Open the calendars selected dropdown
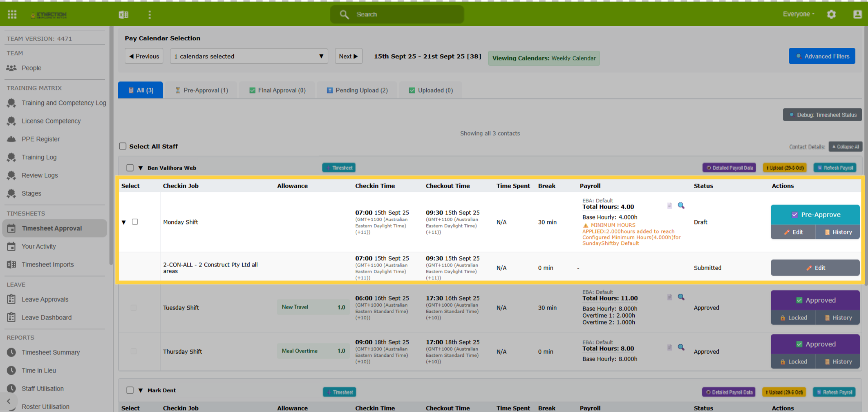The image size is (868, 412). 249,56
